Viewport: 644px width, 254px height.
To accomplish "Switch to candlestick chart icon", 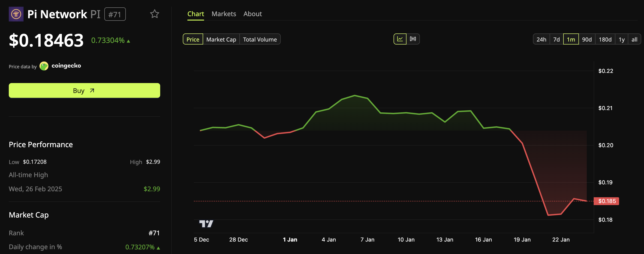I will 413,39.
